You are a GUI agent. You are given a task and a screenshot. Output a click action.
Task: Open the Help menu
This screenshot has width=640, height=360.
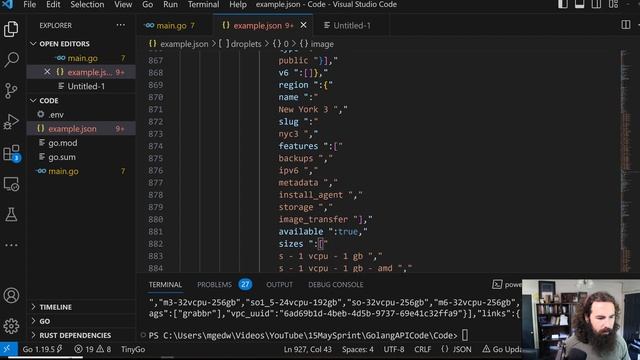238,4
